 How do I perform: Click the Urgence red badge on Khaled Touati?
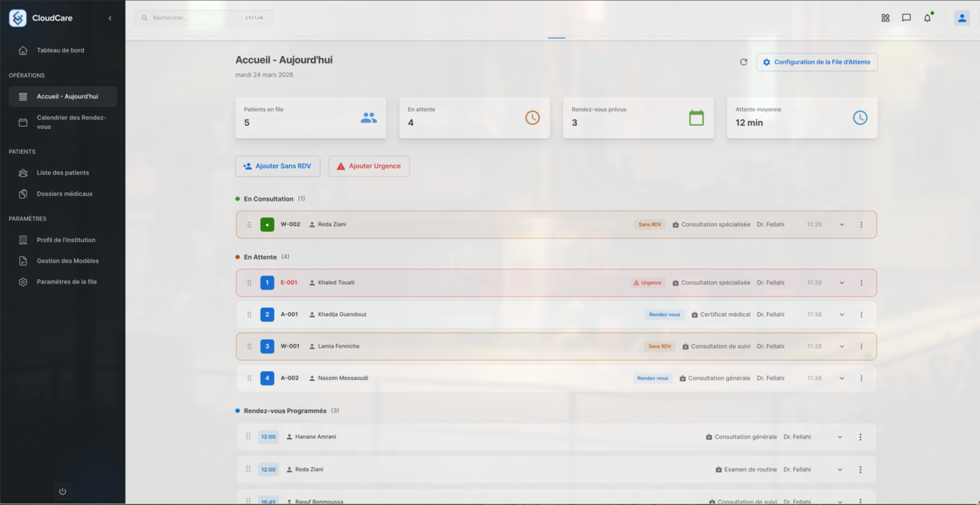click(647, 283)
